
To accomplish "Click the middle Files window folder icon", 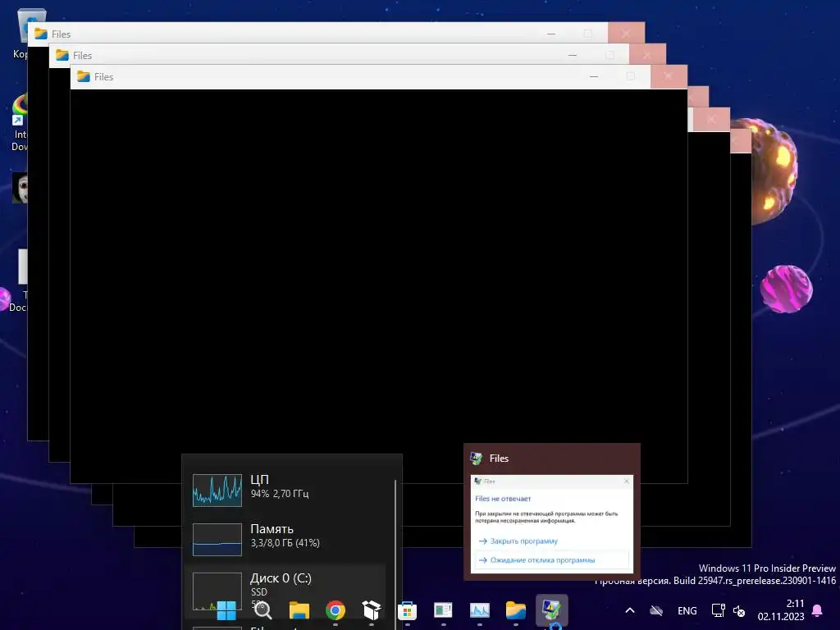I will pyautogui.click(x=62, y=55).
